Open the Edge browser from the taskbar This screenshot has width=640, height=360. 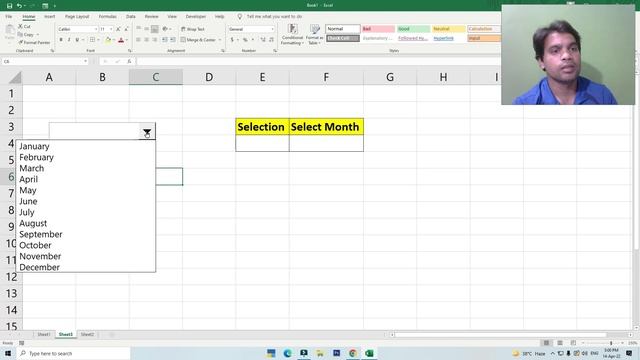(287, 353)
